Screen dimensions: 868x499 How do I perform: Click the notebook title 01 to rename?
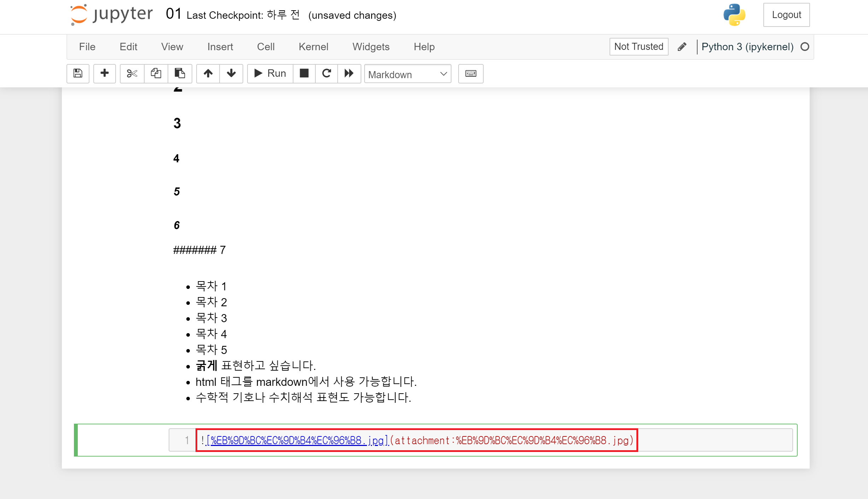pyautogui.click(x=173, y=14)
